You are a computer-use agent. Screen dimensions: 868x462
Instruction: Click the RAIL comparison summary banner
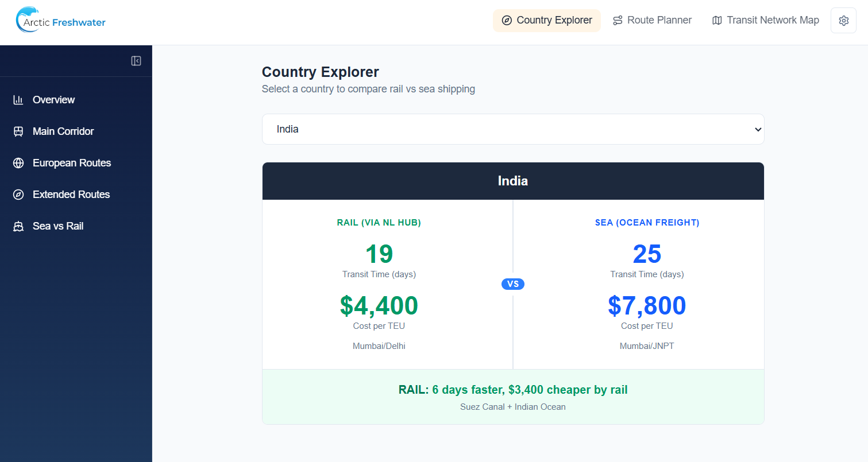(512, 396)
